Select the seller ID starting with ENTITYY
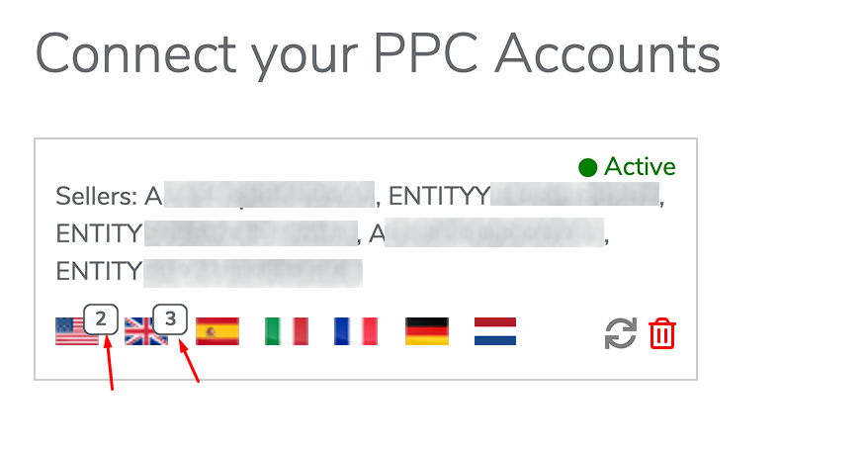This screenshot has width=868, height=451. point(524,196)
